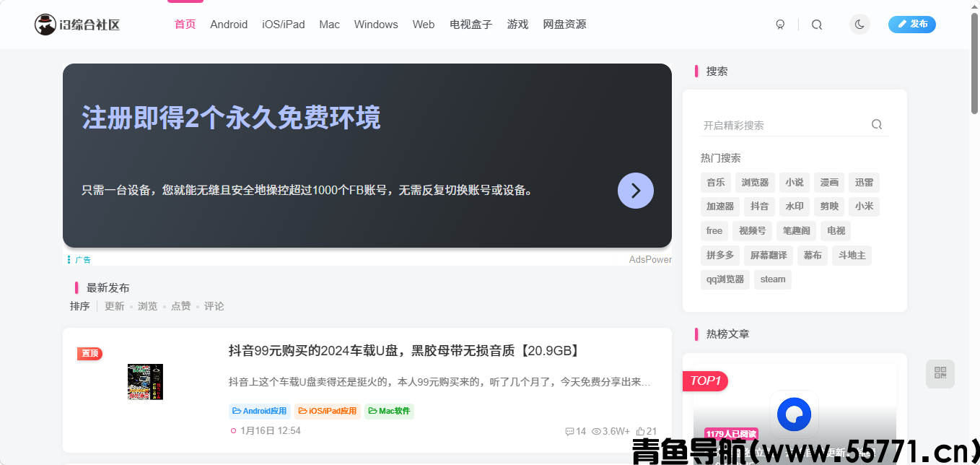Open the TOP1 hot article thumbnail
Image resolution: width=980 pixels, height=465 pixels.
(795, 415)
